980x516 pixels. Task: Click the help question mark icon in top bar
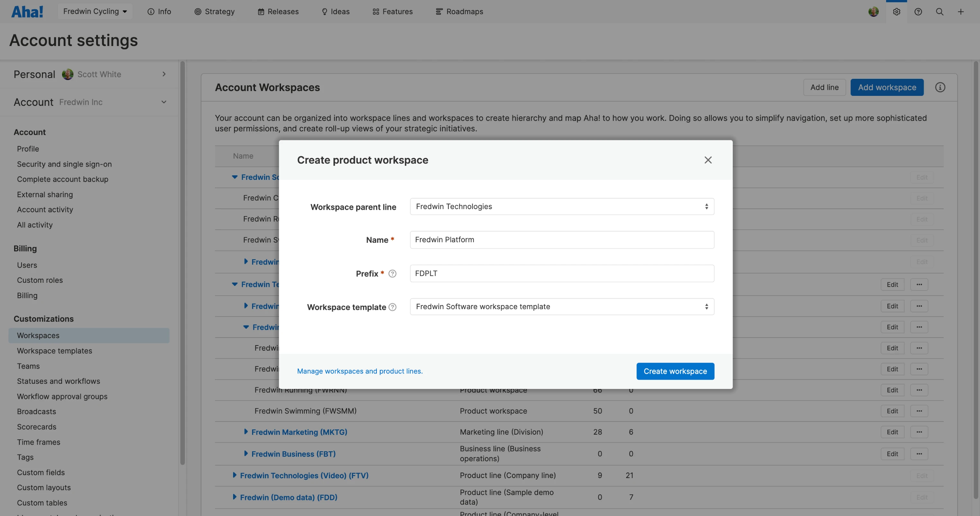pyautogui.click(x=918, y=11)
